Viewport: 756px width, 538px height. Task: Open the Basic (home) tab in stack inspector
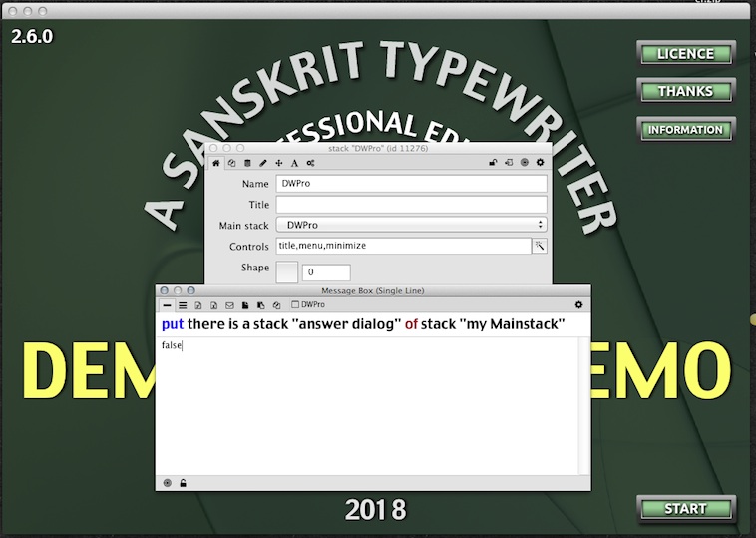[216, 163]
